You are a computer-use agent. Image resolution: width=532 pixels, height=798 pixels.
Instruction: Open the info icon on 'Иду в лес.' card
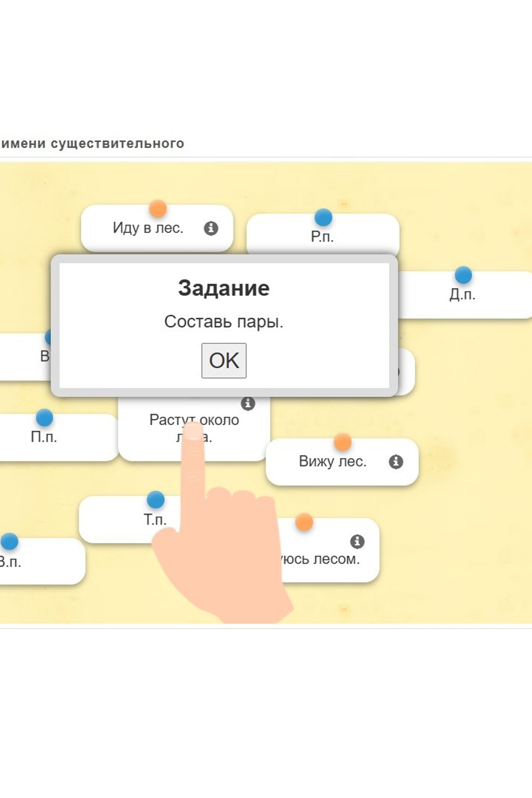tap(211, 228)
